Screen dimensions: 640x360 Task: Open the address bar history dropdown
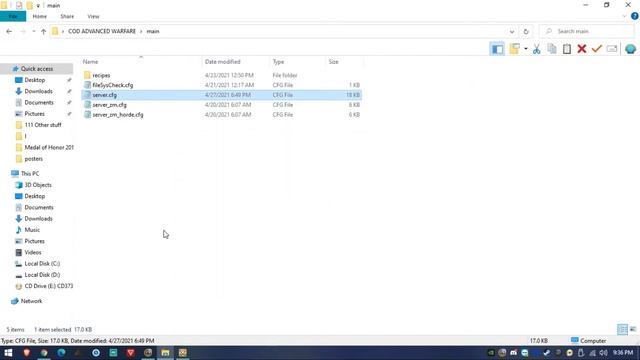(512, 31)
